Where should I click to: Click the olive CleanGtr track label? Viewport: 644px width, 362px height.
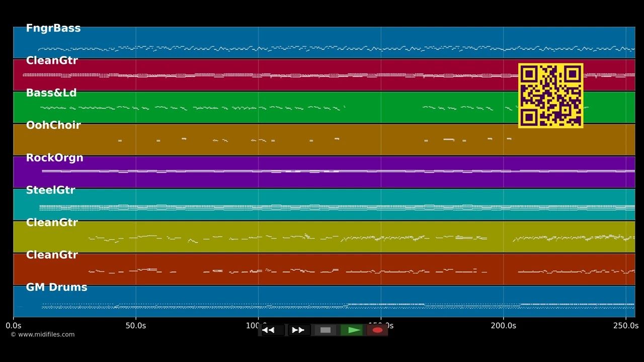[x=52, y=222]
